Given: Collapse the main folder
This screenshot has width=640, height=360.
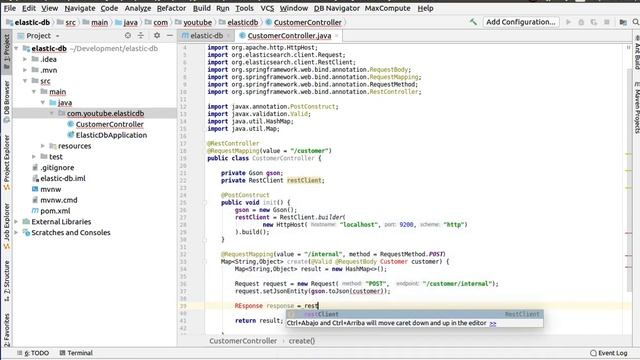Looking at the screenshot, I should tap(34, 92).
